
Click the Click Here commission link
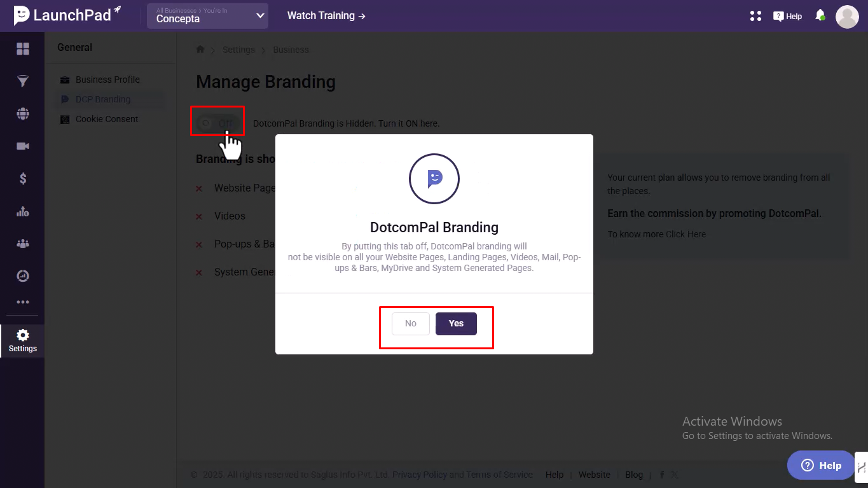point(685,234)
